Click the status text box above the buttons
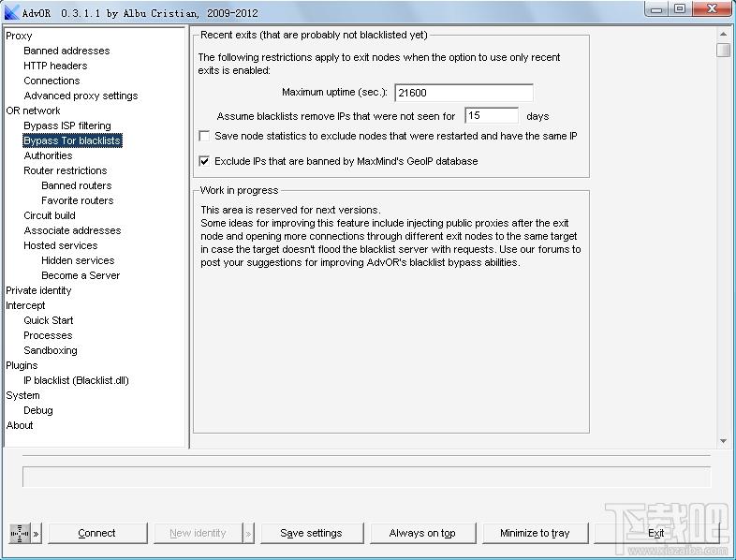Viewport: 736px width, 560px height. click(366, 477)
